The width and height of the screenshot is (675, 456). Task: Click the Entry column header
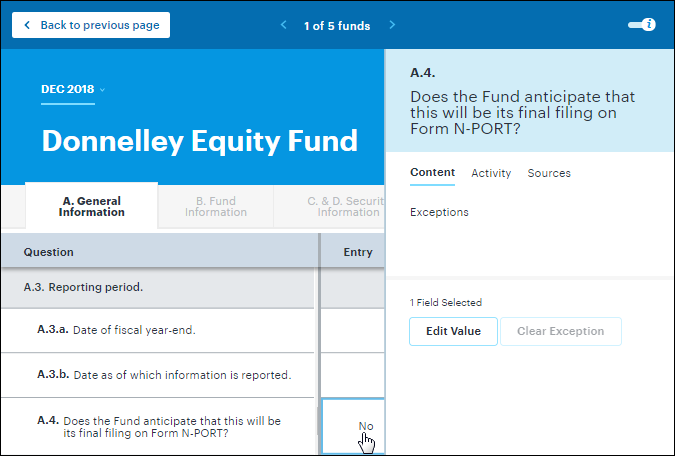click(357, 252)
